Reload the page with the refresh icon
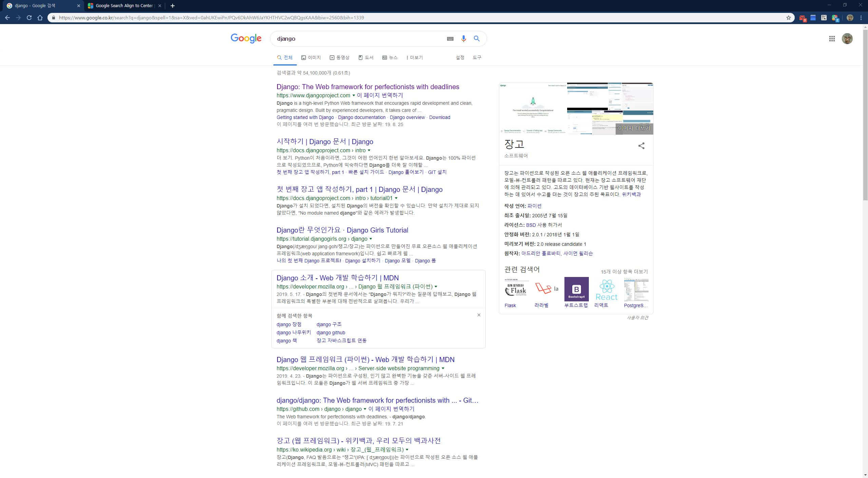 [29, 17]
